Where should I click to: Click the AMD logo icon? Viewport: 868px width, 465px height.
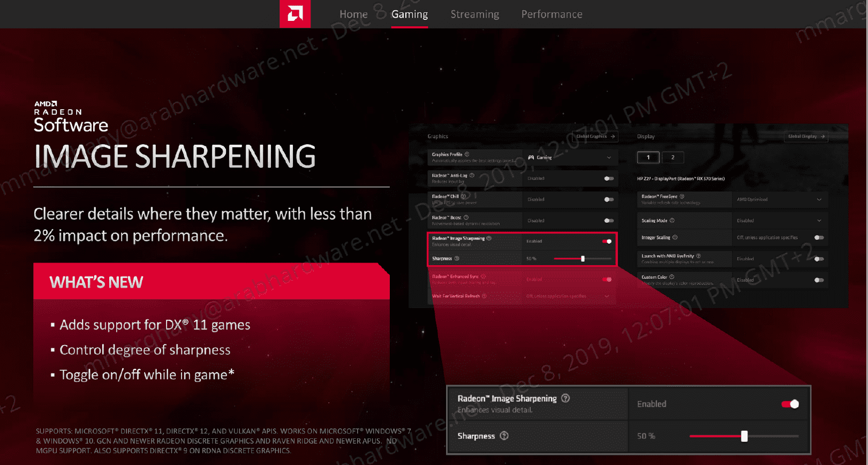tap(295, 13)
